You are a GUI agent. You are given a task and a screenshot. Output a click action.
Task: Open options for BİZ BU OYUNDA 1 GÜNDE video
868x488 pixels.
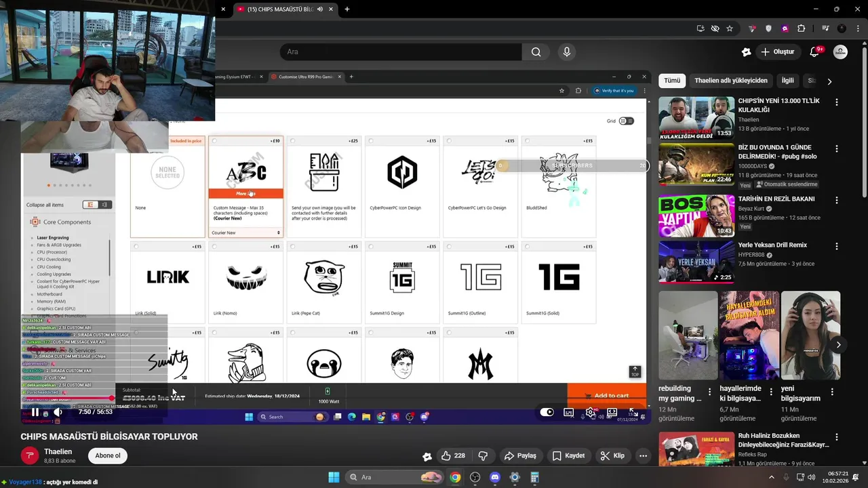[837, 148]
